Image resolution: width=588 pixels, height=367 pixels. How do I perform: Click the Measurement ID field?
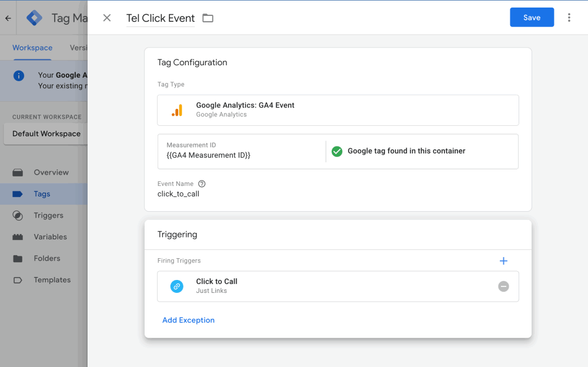coord(242,151)
